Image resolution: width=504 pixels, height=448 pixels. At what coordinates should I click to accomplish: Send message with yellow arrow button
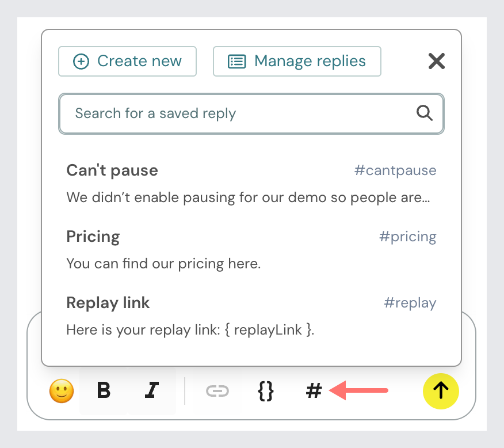click(x=441, y=391)
